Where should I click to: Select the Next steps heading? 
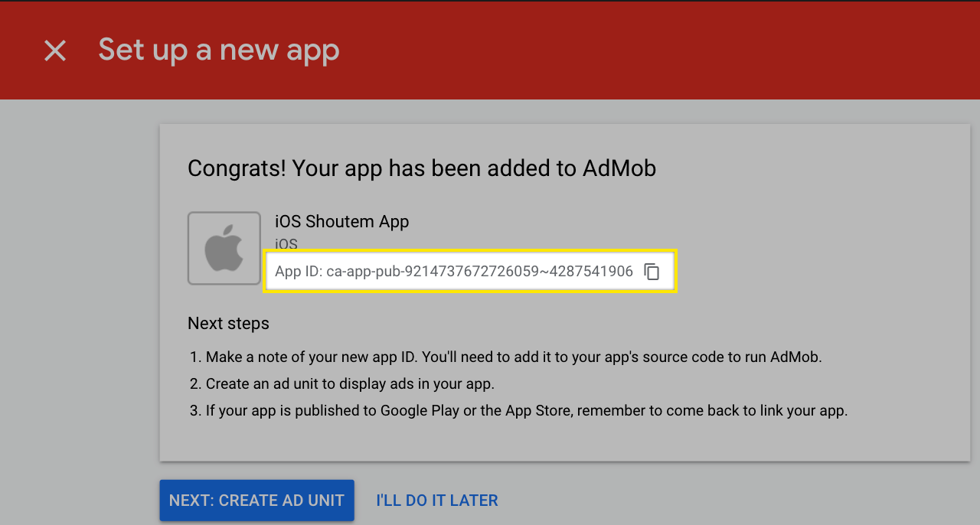pyautogui.click(x=228, y=323)
